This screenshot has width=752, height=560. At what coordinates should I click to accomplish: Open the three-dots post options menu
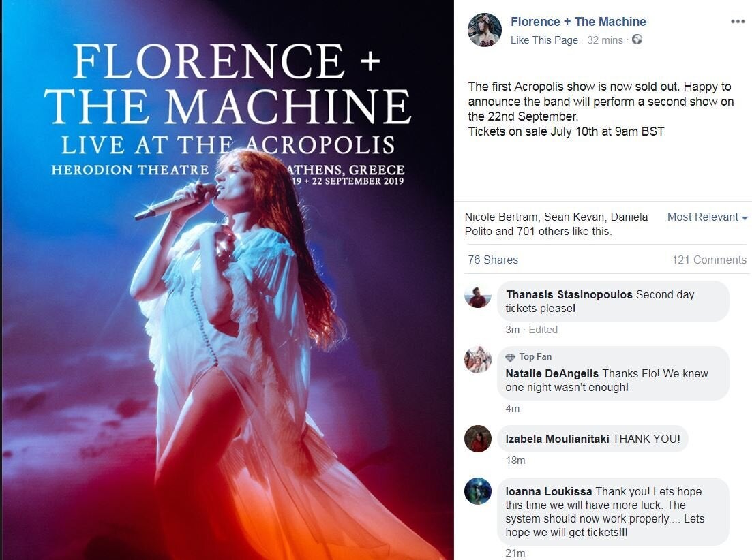click(737, 22)
